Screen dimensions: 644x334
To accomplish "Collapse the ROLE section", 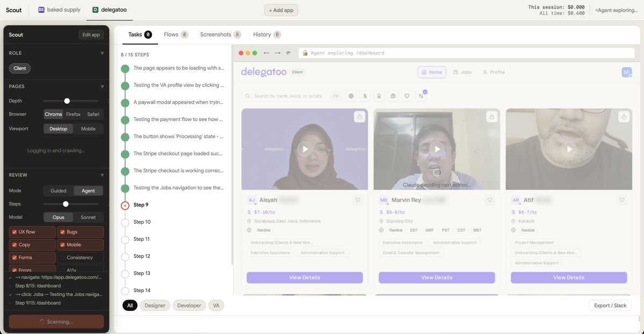I will [102, 53].
